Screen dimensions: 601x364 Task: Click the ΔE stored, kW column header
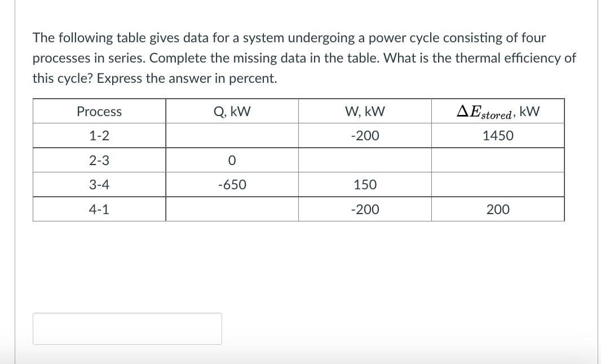pos(497,111)
